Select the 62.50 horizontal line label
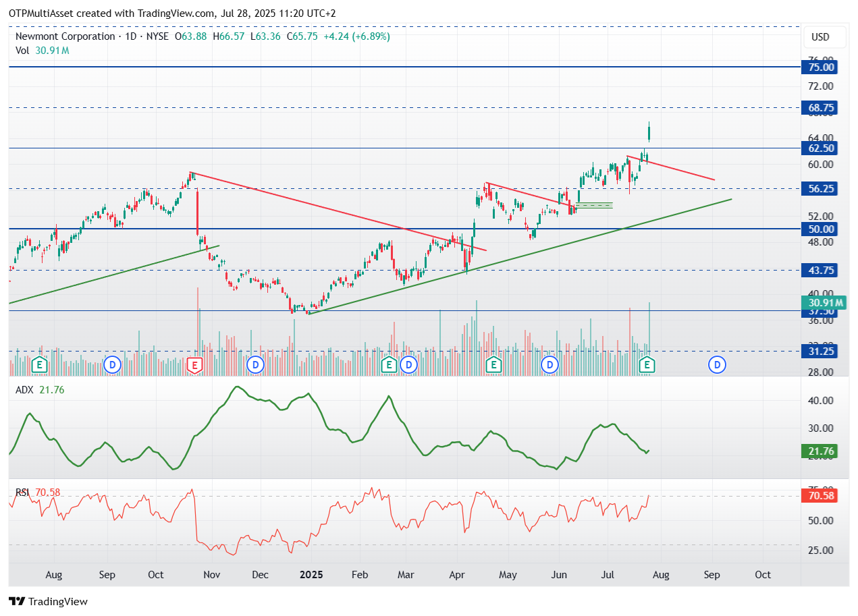The image size is (858, 616). pyautogui.click(x=819, y=148)
